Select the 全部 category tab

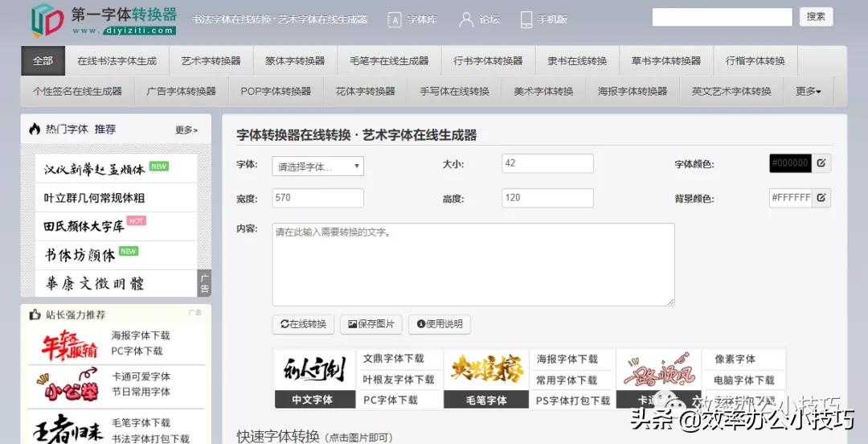click(43, 61)
